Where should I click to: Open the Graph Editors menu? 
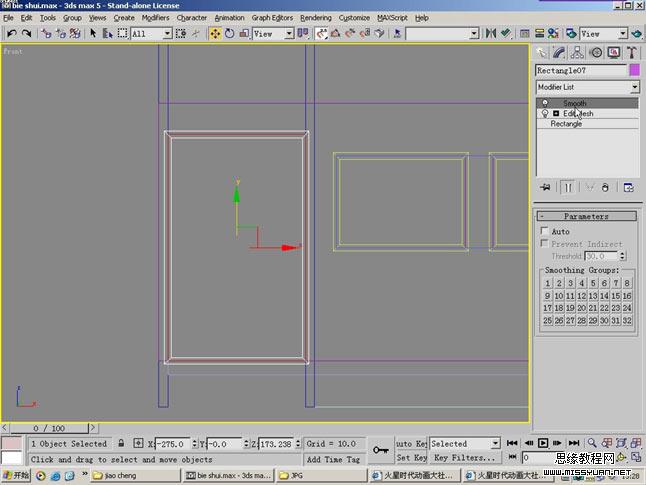272,18
